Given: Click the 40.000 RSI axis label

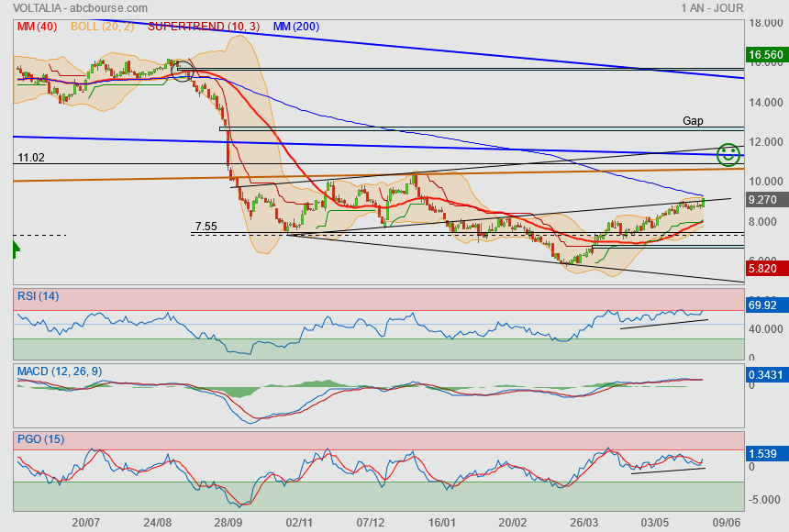Looking at the screenshot, I should (766, 329).
